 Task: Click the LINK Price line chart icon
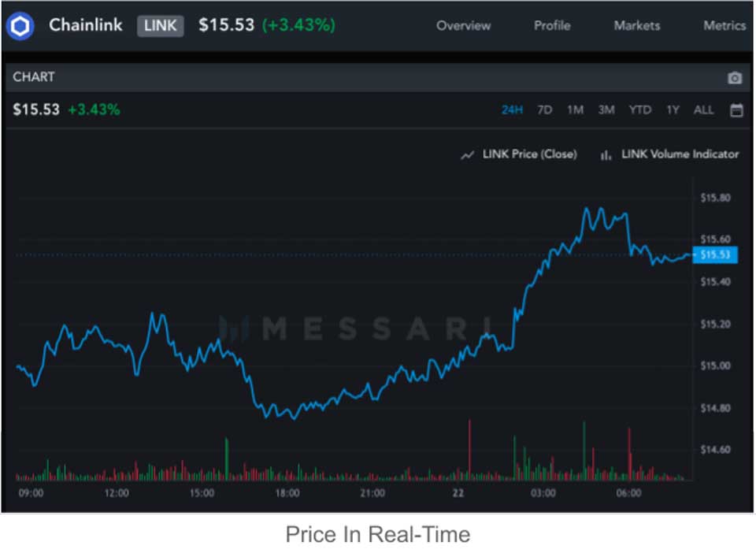(x=467, y=154)
